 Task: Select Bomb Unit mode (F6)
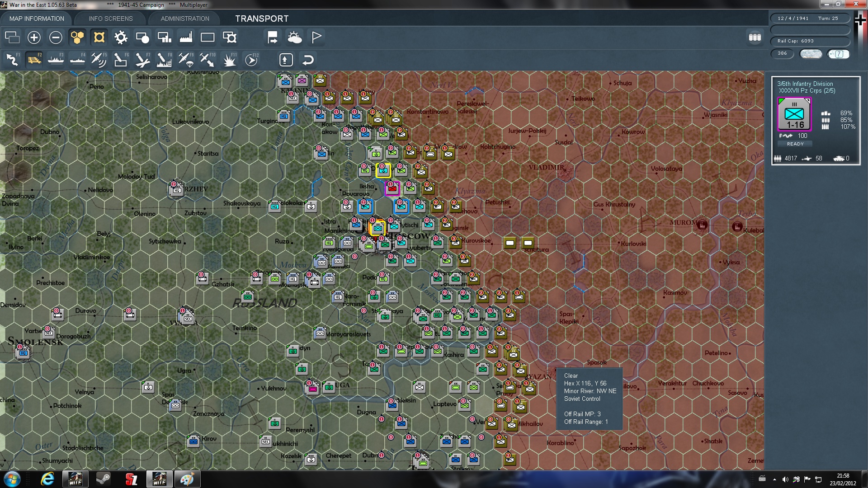120,60
